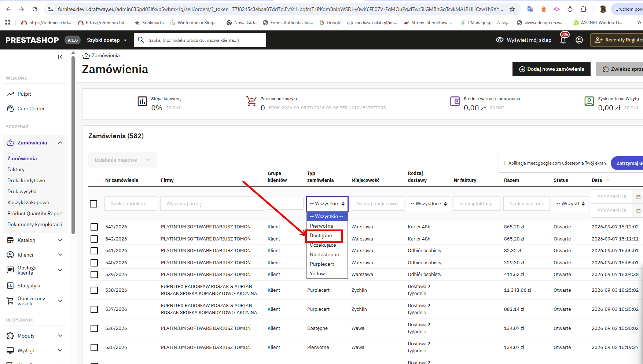
Task: Select Niedostepne option in dropdown list
Action: [324, 255]
